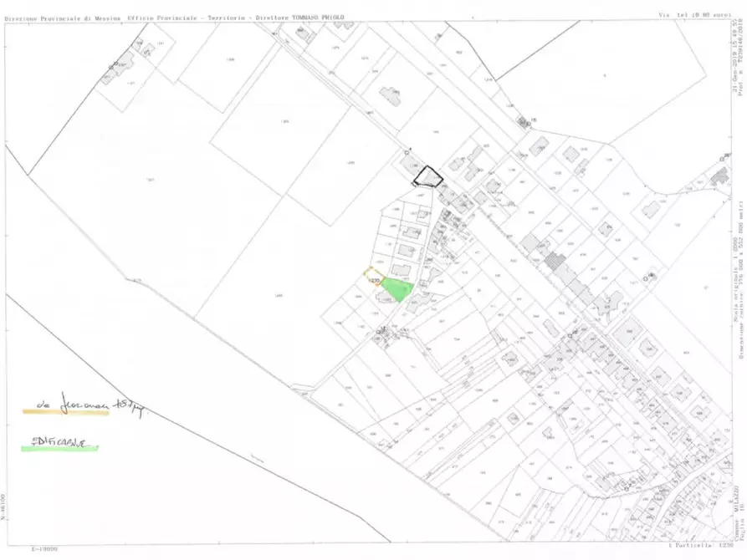Click the bold black-outlined parcel
Viewport: 747px width, 560px height.
429,176
